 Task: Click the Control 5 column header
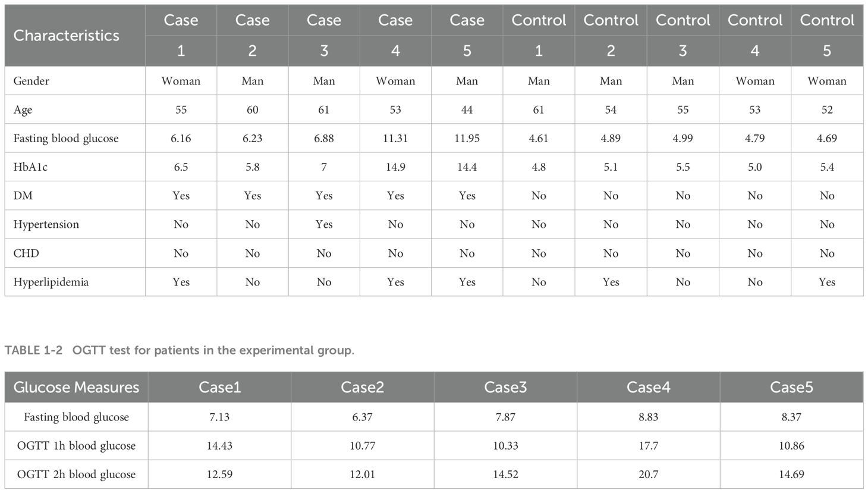[827, 36]
